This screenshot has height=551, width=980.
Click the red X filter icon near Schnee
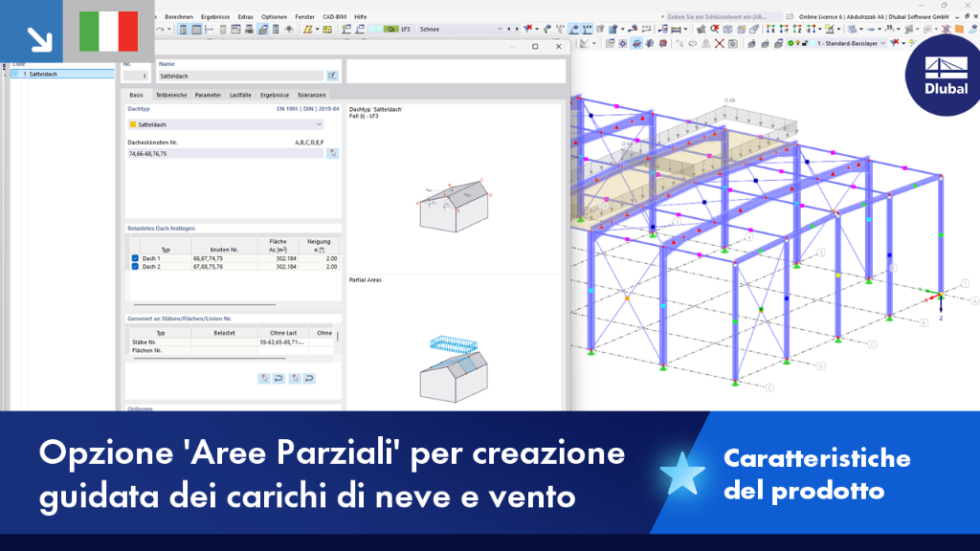tap(527, 28)
